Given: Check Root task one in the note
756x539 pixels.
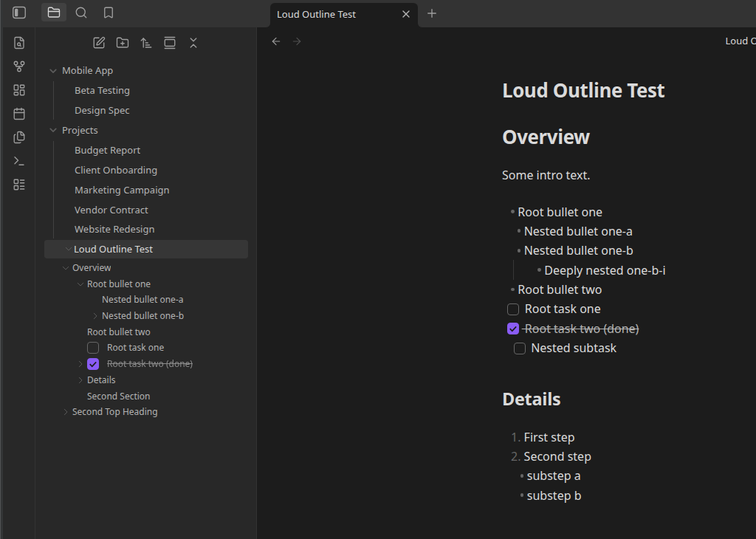Looking at the screenshot, I should pyautogui.click(x=513, y=309).
